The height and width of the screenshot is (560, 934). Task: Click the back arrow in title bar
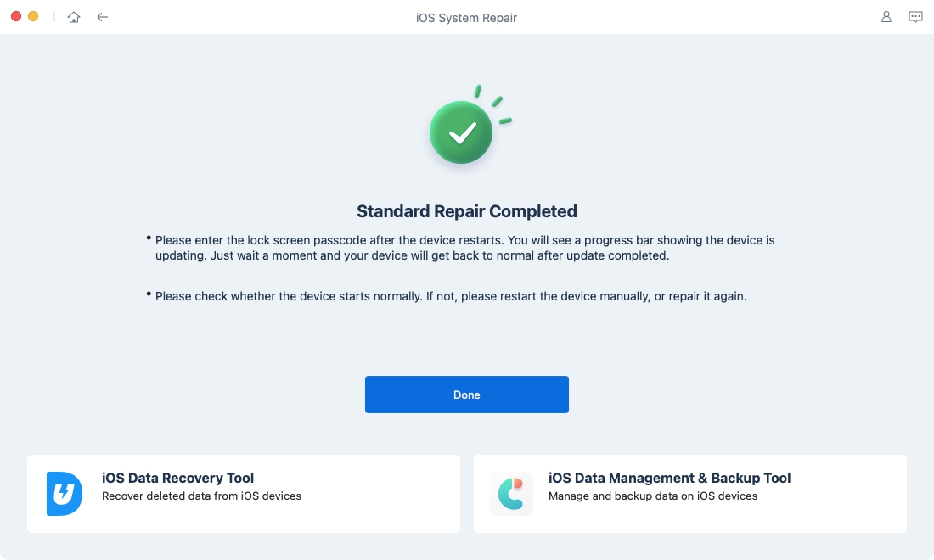[103, 17]
